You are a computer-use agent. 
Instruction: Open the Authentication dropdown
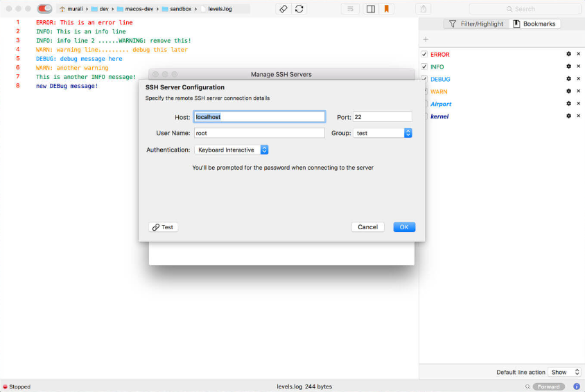click(x=231, y=150)
